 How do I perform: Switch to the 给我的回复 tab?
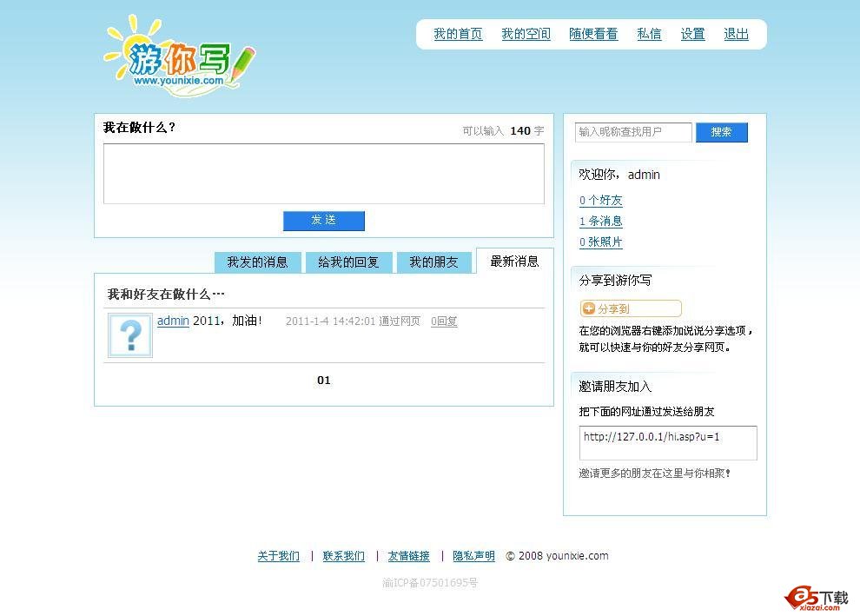click(348, 262)
